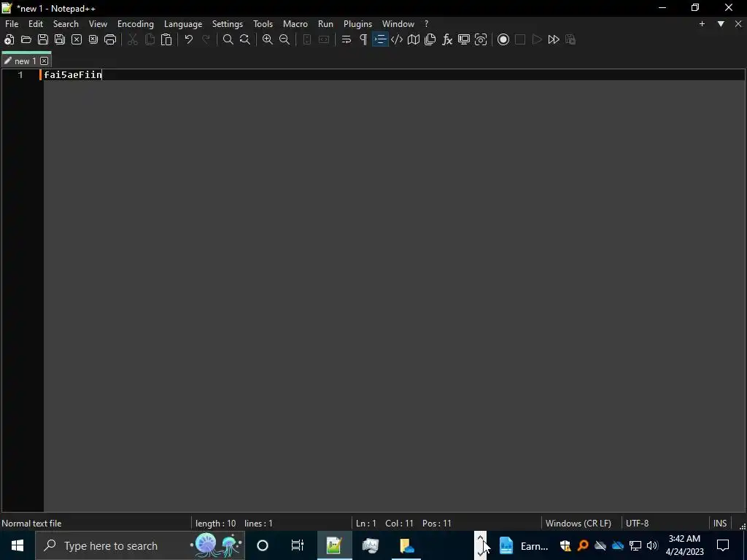Zoom out using the minus magnifier icon

coord(285,39)
